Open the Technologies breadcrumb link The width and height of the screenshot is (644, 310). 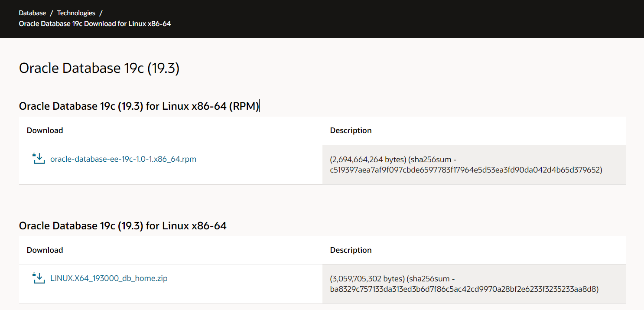click(x=76, y=13)
